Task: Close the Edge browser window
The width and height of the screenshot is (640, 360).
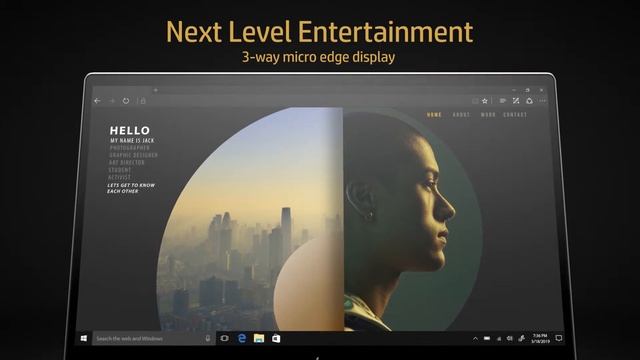Action: tap(541, 90)
